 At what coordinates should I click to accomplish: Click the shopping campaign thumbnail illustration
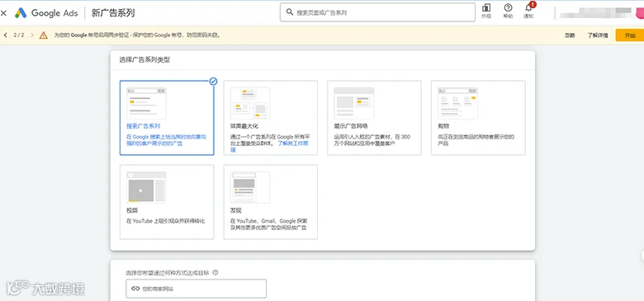[x=458, y=103]
